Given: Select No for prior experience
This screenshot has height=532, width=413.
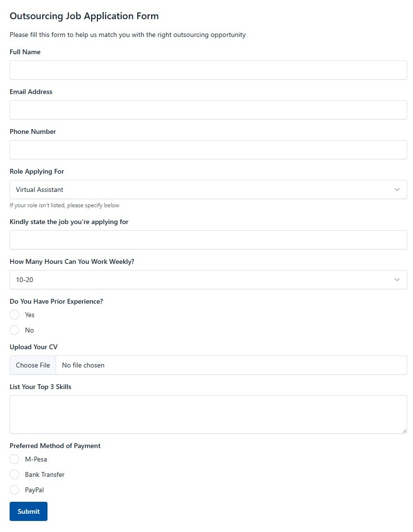Looking at the screenshot, I should 14,330.
